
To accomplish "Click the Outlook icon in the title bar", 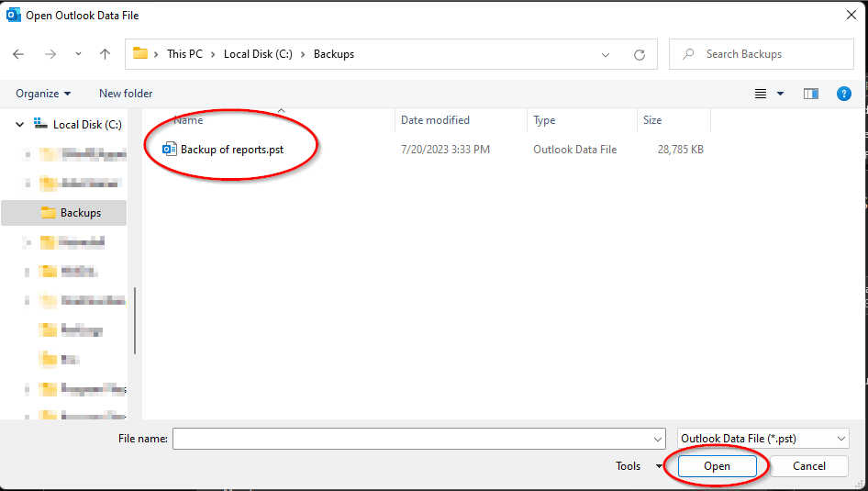I will click(x=13, y=15).
